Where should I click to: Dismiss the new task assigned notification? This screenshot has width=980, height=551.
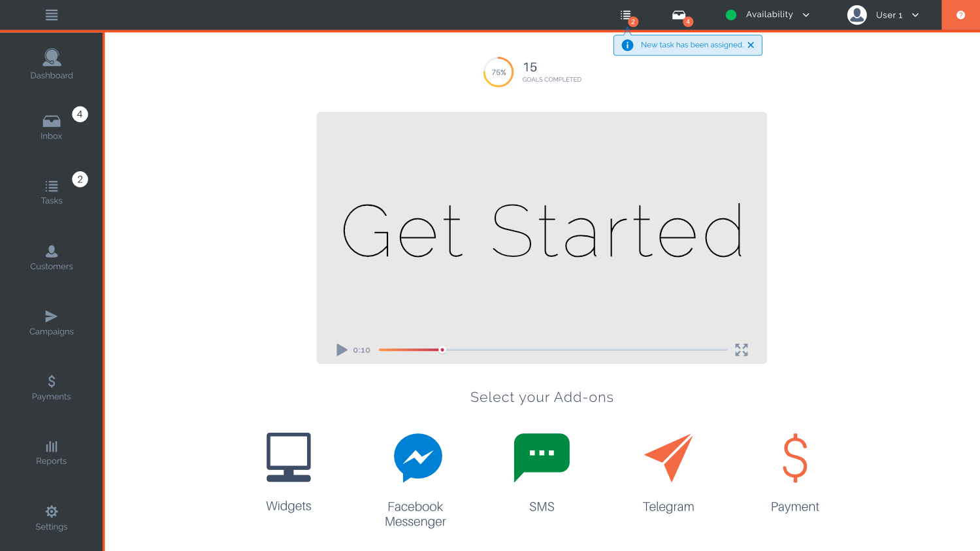[751, 44]
